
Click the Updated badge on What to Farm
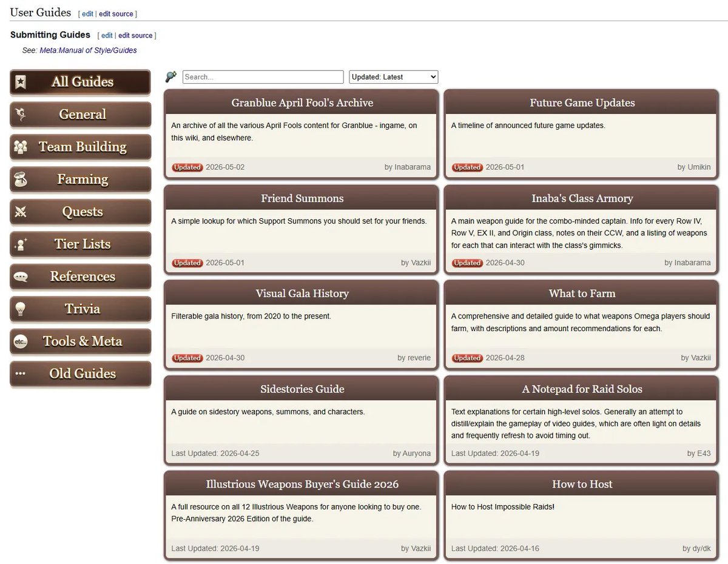coord(467,358)
